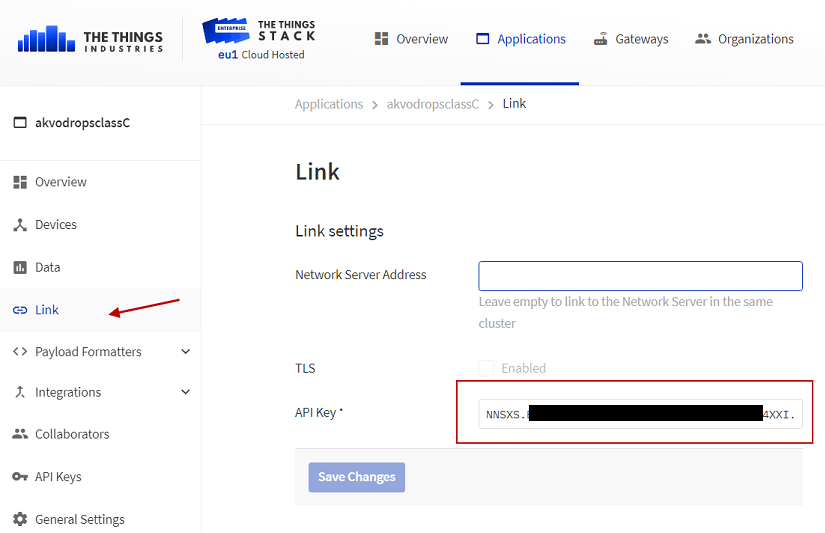
Task: Open Collaborators in the sidebar
Action: [x=100, y=434]
